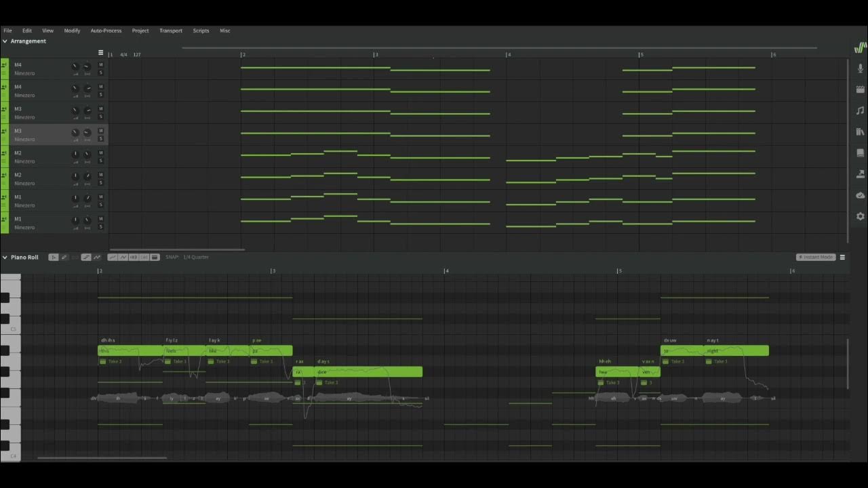Open the File menu
The image size is (868, 488).
coord(7,30)
